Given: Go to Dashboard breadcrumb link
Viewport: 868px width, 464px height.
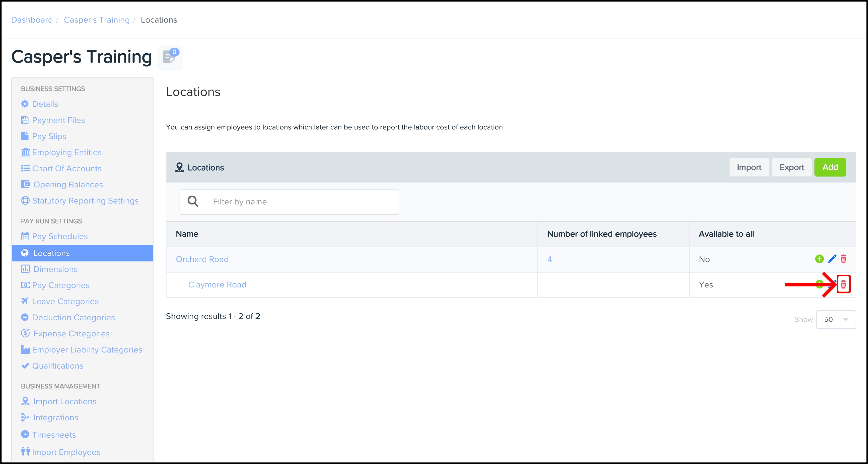Looking at the screenshot, I should [x=32, y=20].
